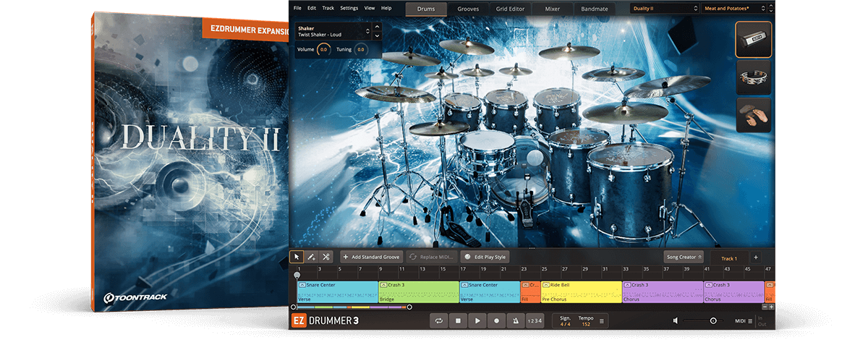Toggle the metronome

[515, 320]
